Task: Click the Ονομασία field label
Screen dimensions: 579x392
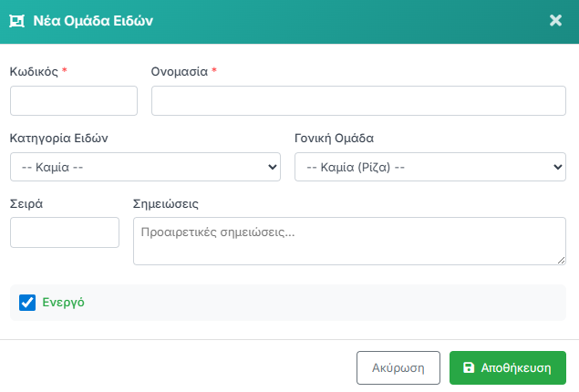Action: click(x=180, y=71)
